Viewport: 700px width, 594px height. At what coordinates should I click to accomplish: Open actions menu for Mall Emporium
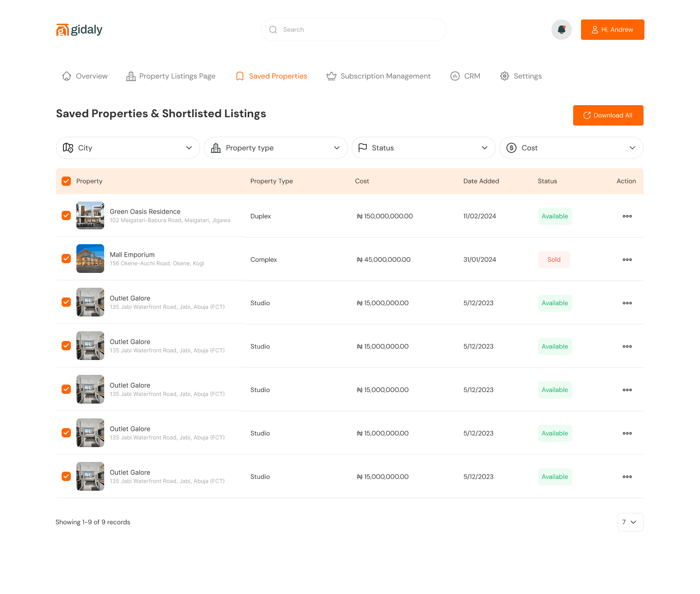[x=627, y=260]
